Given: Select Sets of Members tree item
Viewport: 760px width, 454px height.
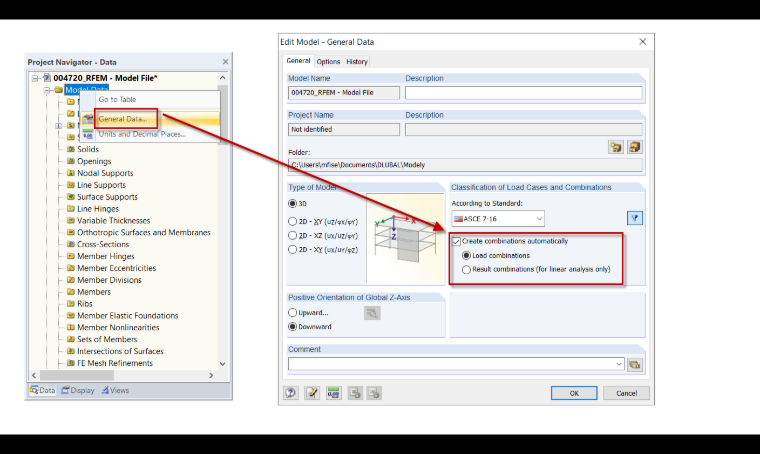Looking at the screenshot, I should [107, 339].
